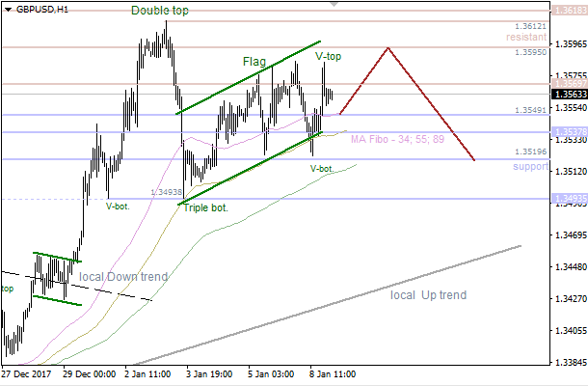Screen dimensions: 588x386
Task: Click the GBPUSD,H1 symbol title
Action: point(42,9)
